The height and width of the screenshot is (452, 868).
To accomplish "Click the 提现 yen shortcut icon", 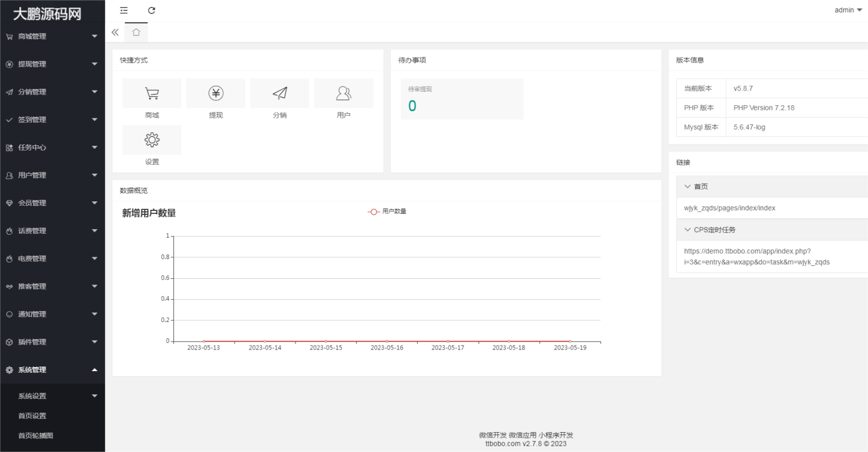I will click(216, 94).
